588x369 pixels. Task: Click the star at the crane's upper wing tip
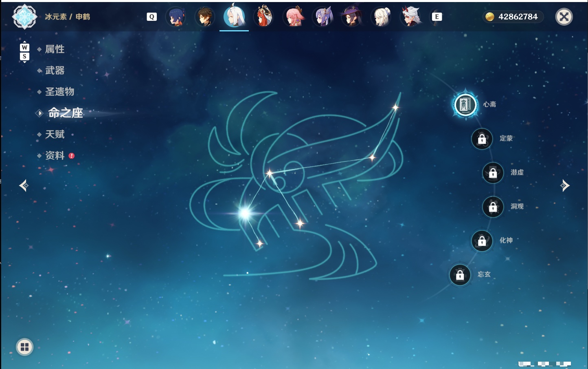pos(395,108)
